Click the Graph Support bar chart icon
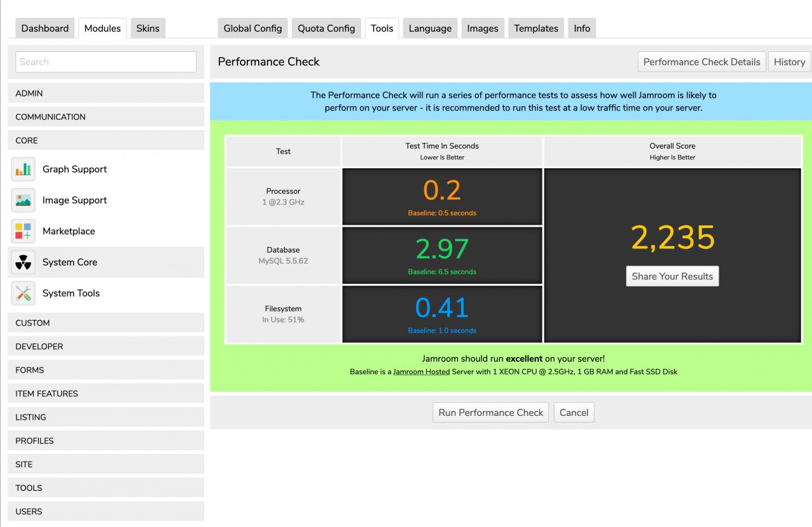The height and width of the screenshot is (527, 812). pyautogui.click(x=23, y=170)
